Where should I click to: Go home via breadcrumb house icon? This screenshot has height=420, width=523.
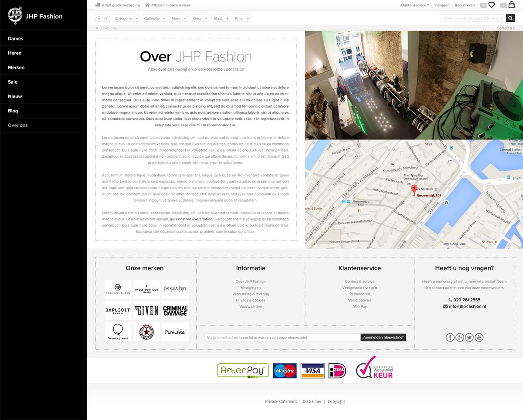(x=97, y=28)
